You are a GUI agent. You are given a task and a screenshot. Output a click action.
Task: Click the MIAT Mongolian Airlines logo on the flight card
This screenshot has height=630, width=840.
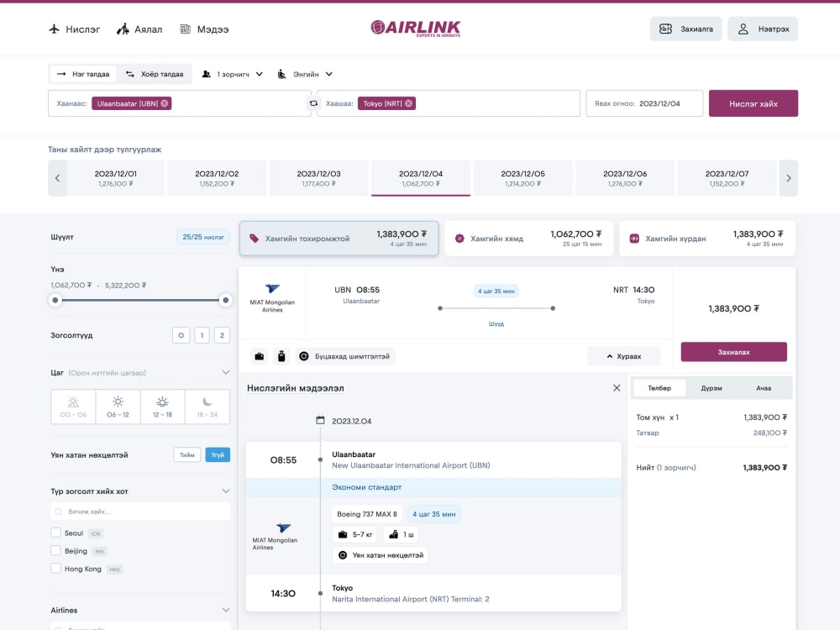click(272, 298)
